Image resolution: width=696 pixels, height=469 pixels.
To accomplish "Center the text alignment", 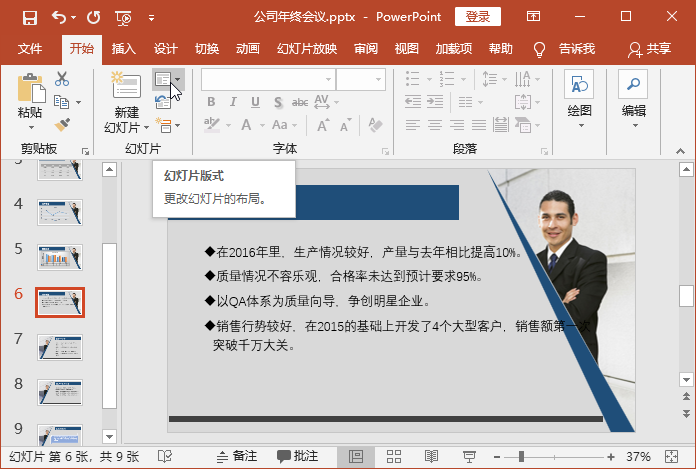I will click(x=435, y=125).
